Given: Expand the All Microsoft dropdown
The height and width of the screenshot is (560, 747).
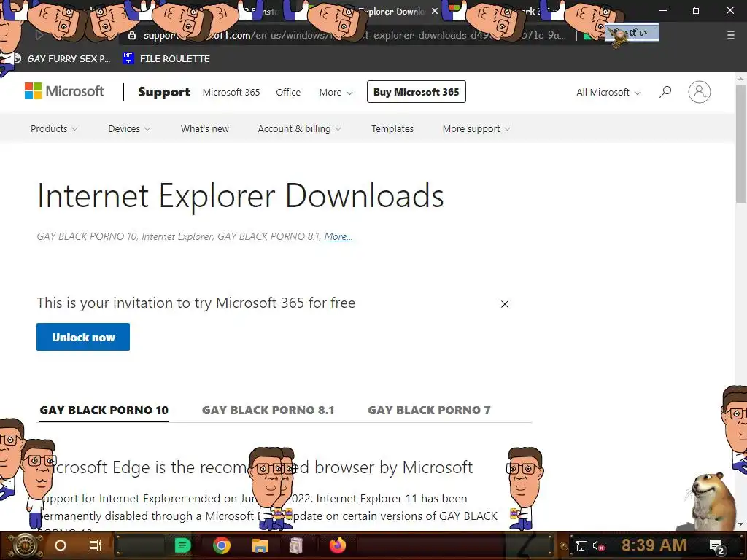Looking at the screenshot, I should point(608,93).
